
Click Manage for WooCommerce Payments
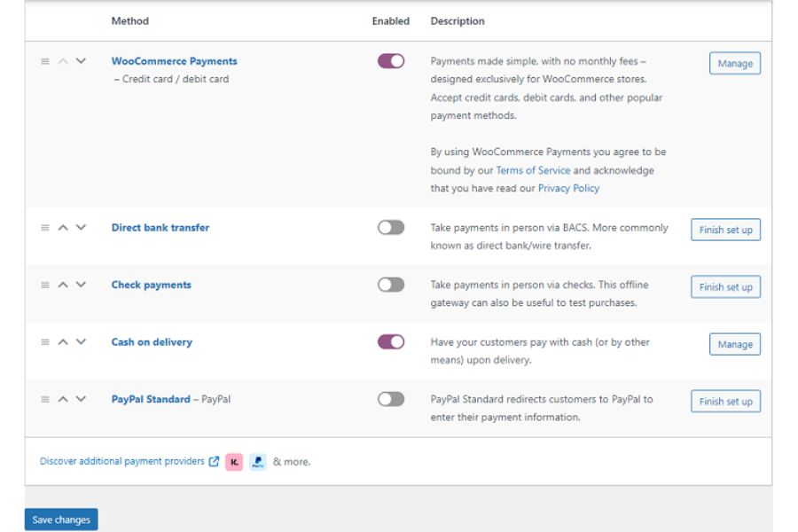coord(734,64)
